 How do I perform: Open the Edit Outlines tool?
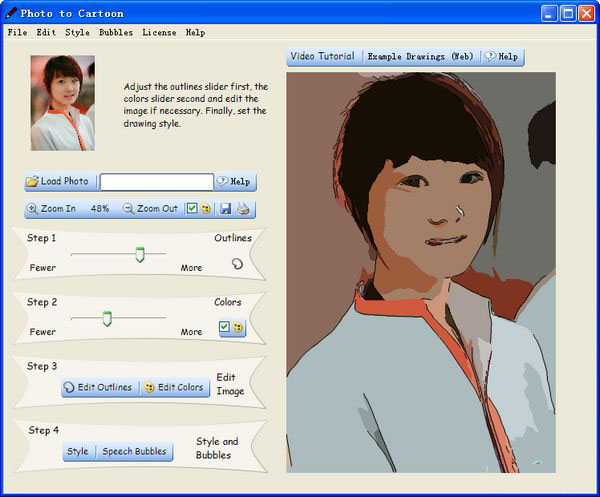98,388
